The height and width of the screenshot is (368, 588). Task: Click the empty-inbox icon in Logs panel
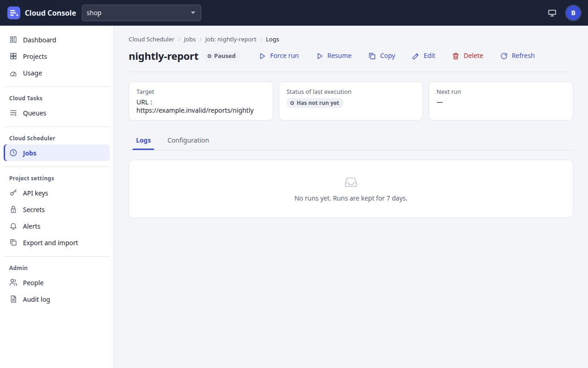click(x=351, y=182)
